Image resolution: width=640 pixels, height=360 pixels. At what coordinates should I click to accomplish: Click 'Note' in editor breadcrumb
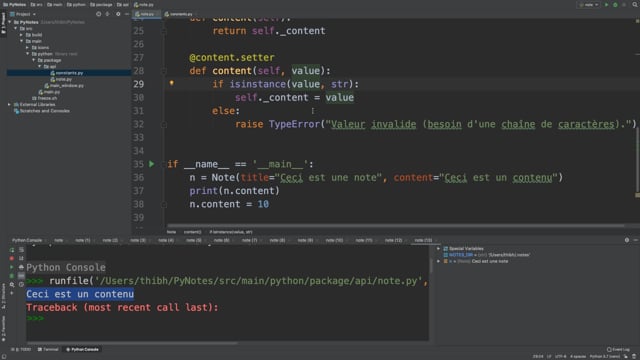pos(171,232)
